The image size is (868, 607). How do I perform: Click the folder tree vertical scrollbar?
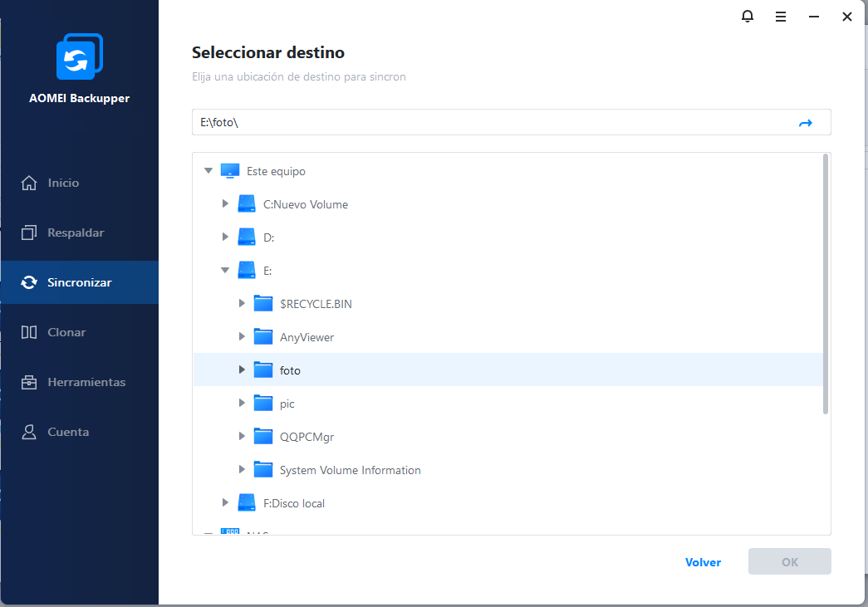click(x=826, y=285)
